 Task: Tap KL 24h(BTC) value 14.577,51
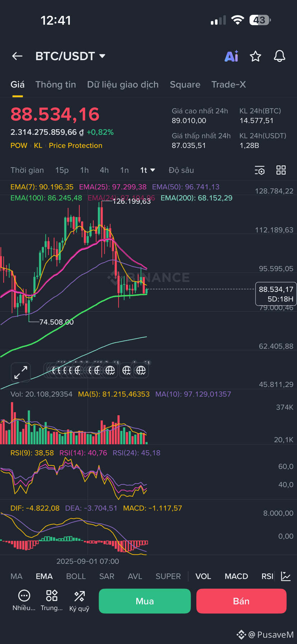coord(256,121)
